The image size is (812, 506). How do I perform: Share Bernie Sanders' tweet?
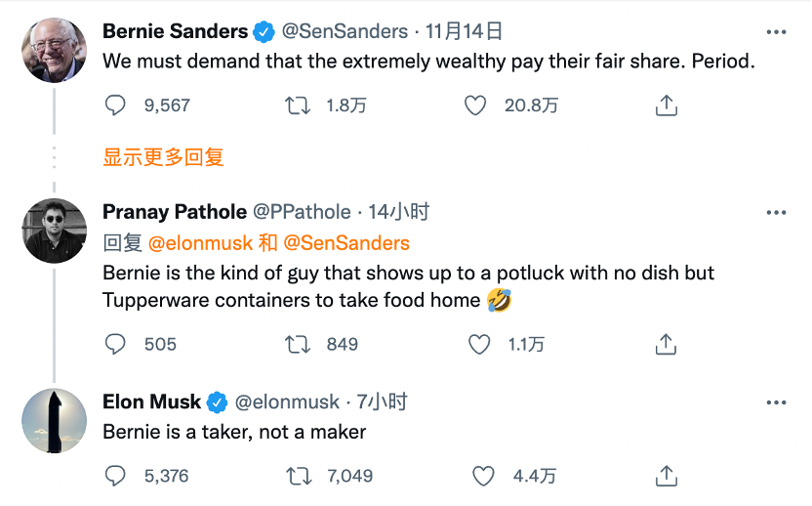click(x=667, y=105)
